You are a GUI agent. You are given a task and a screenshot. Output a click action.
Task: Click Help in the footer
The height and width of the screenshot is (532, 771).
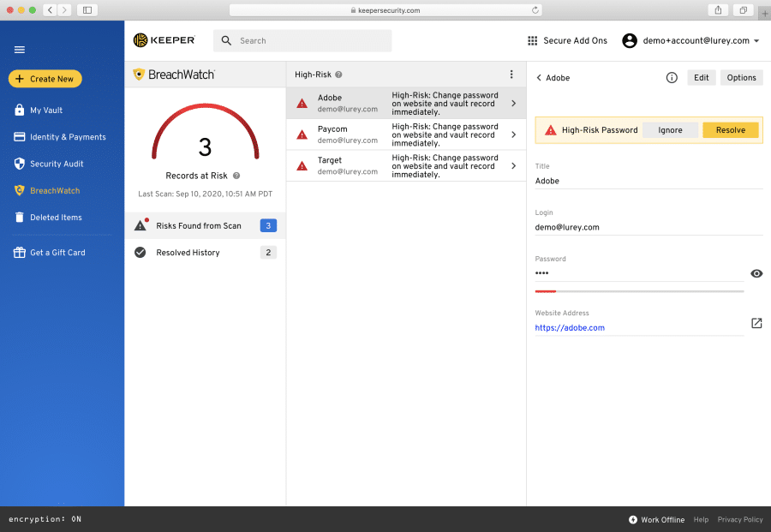tap(701, 520)
